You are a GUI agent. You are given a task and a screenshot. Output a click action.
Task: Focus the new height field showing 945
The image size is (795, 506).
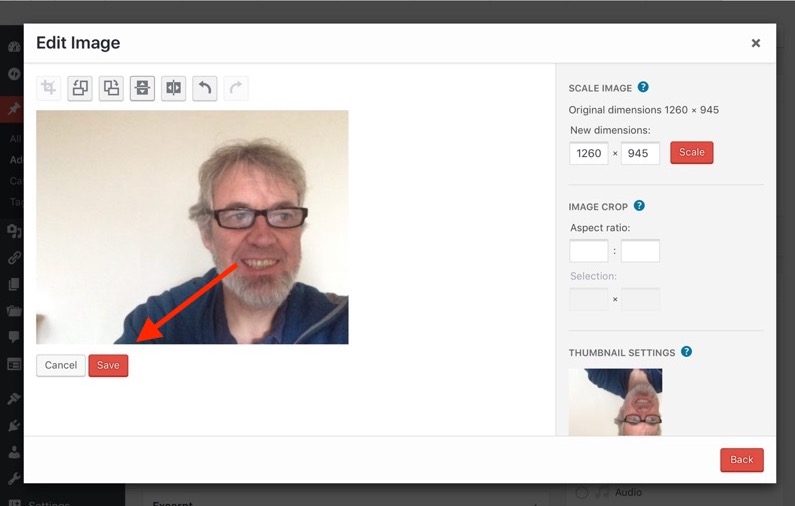point(640,153)
